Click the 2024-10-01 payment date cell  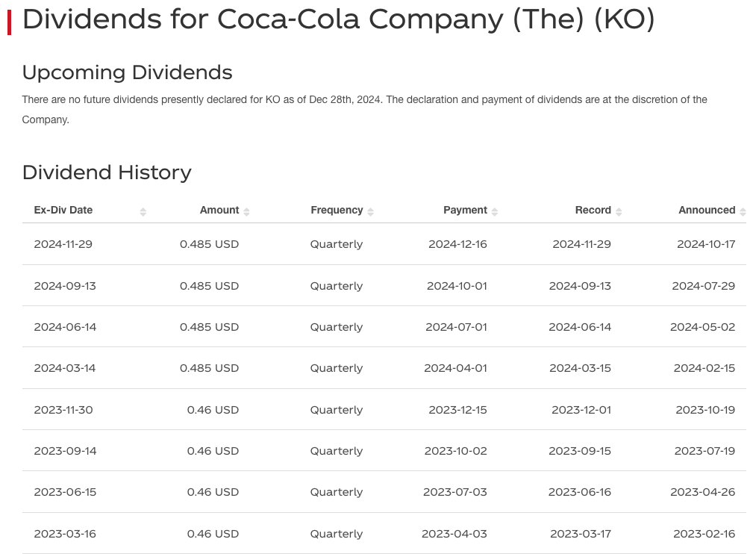[457, 286]
